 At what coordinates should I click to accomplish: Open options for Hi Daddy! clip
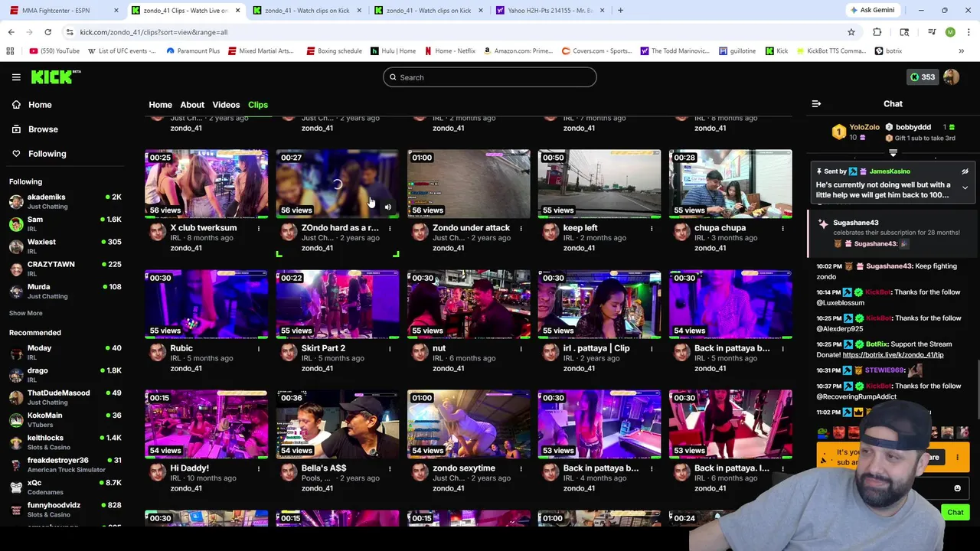click(259, 468)
